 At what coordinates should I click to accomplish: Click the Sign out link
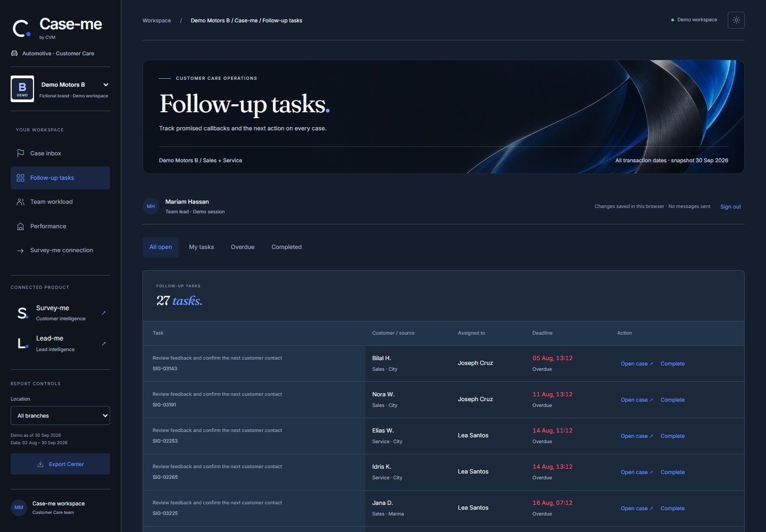[x=730, y=207]
